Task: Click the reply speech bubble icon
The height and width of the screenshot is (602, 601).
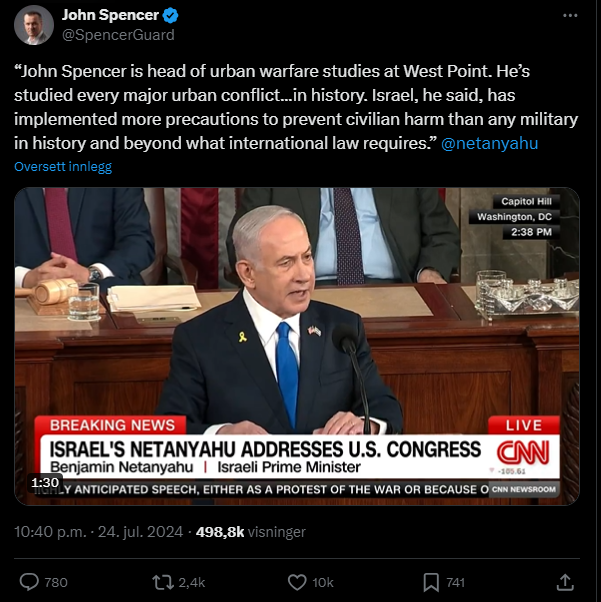Action: (29, 582)
